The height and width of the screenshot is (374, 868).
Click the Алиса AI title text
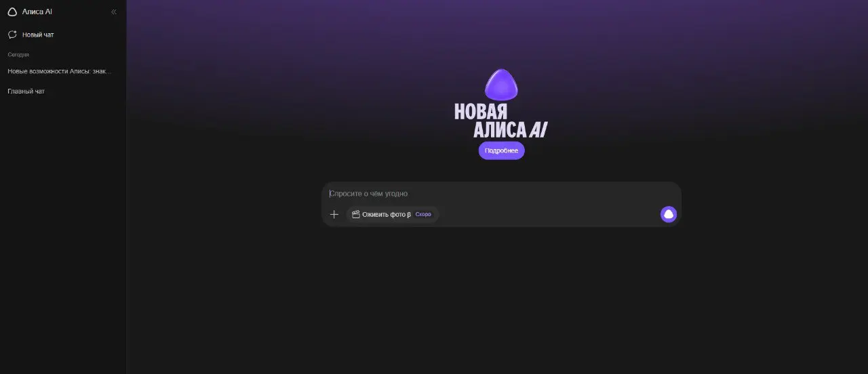click(x=37, y=12)
